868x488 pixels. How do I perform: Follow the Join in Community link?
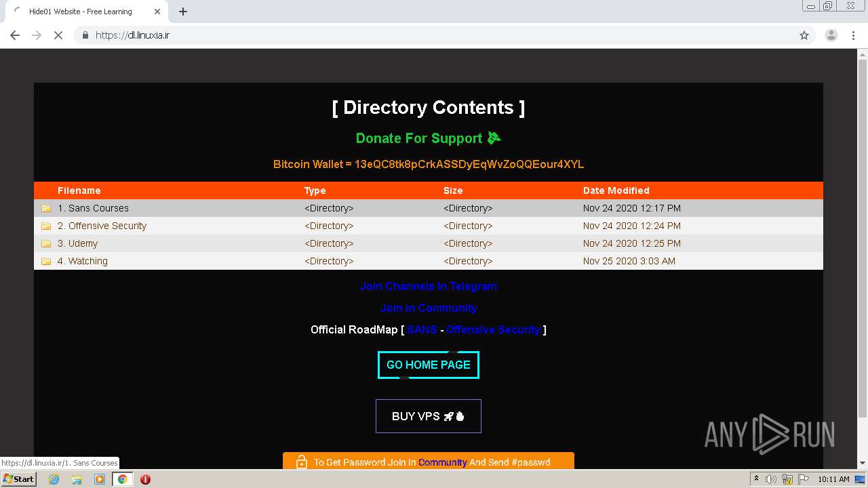pos(429,308)
